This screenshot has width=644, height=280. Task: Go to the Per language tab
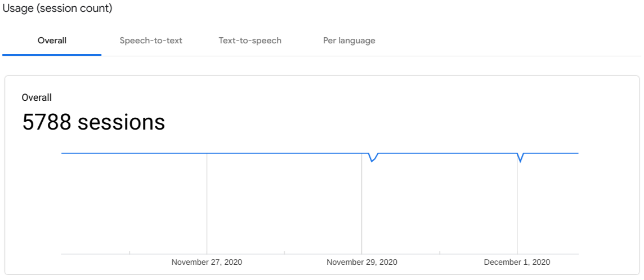(349, 41)
